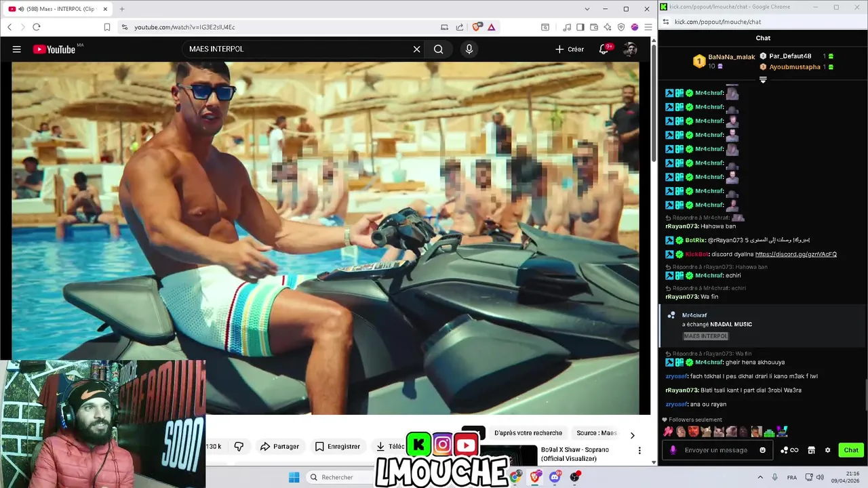The height and width of the screenshot is (488, 868).
Task: Open Discord from the taskbar
Action: [x=555, y=477]
